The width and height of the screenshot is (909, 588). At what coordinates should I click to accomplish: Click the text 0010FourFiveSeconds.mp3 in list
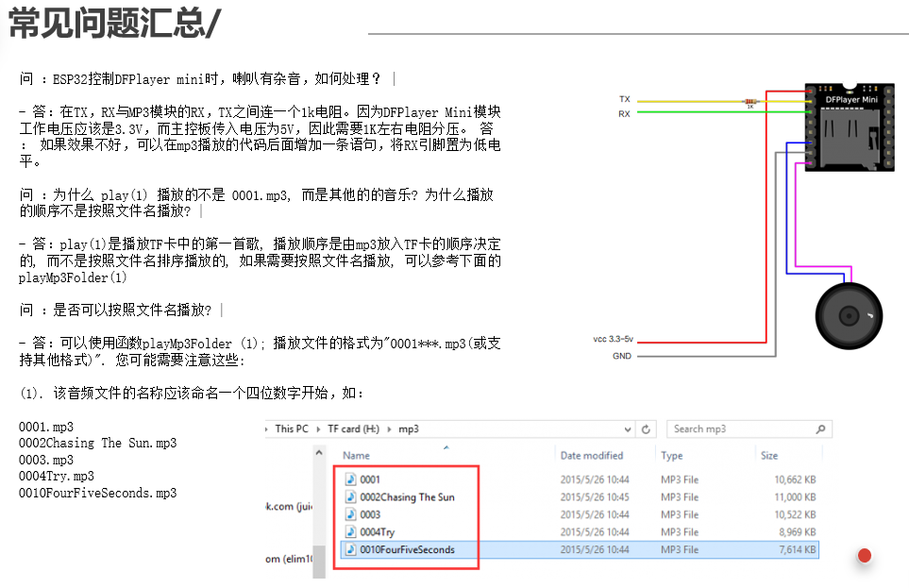coord(97,493)
